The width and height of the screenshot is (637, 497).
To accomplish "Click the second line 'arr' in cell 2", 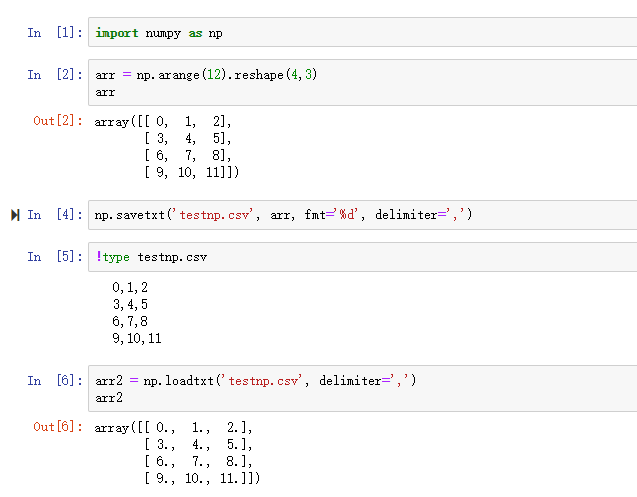I will pos(105,92).
